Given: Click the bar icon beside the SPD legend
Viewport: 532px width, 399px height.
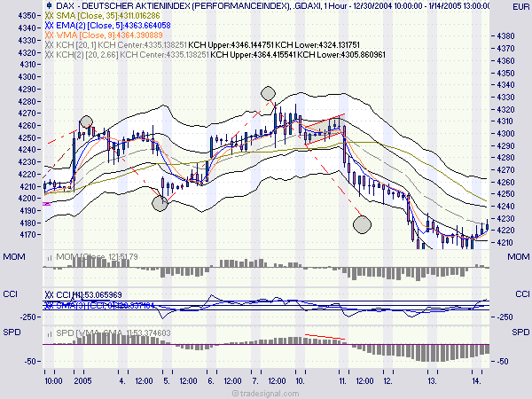Looking at the screenshot, I should [x=50, y=334].
